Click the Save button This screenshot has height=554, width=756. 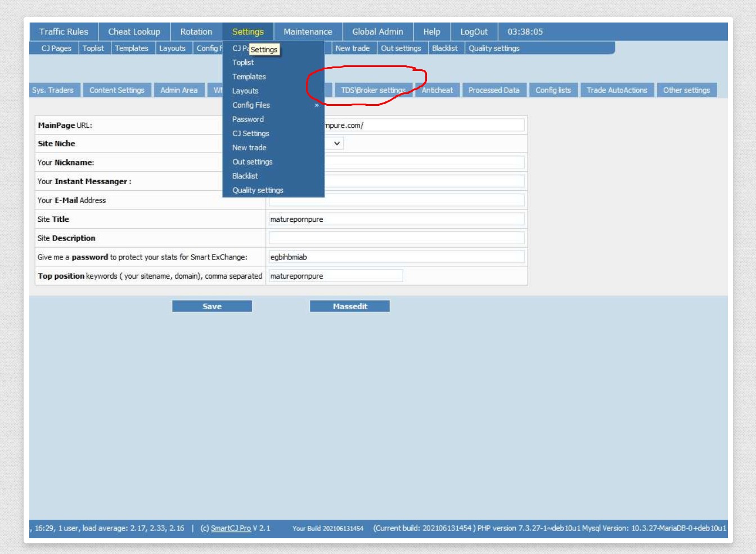point(212,306)
